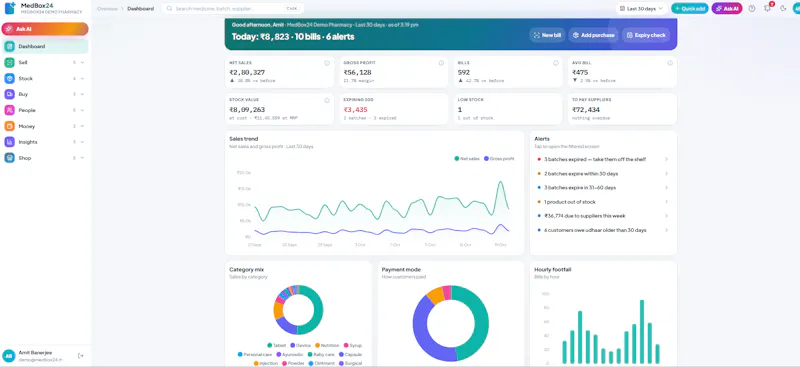The image size is (800, 367).
Task: Click the Insights sidebar icon
Action: [x=9, y=142]
